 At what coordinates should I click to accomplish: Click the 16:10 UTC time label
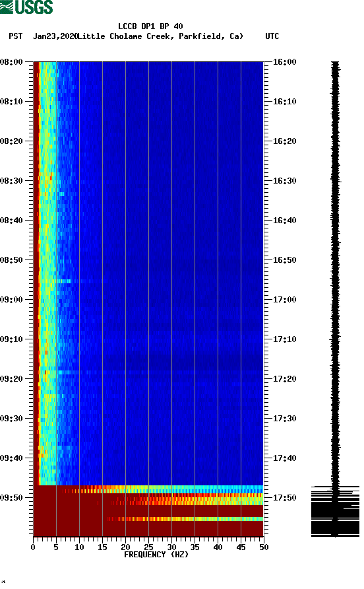(284, 102)
